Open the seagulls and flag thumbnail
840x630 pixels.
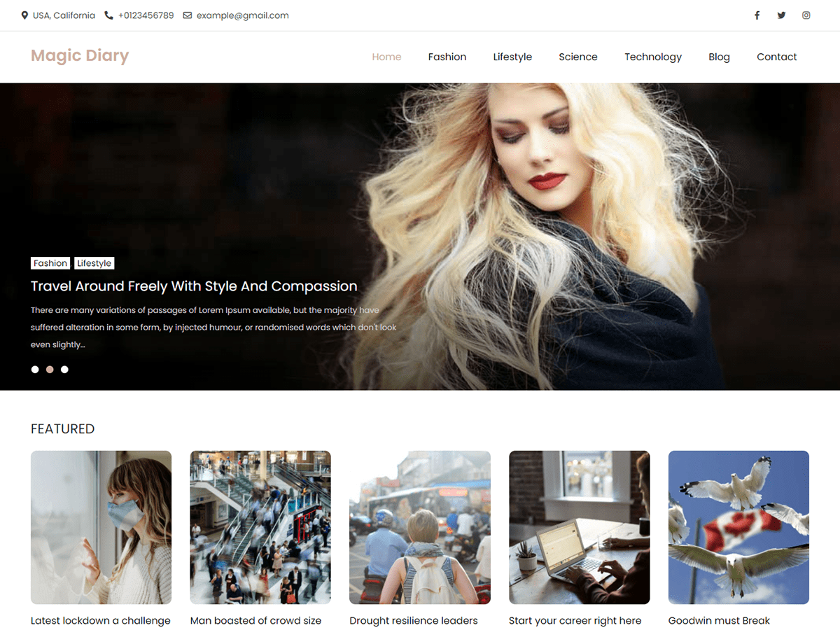tap(738, 527)
